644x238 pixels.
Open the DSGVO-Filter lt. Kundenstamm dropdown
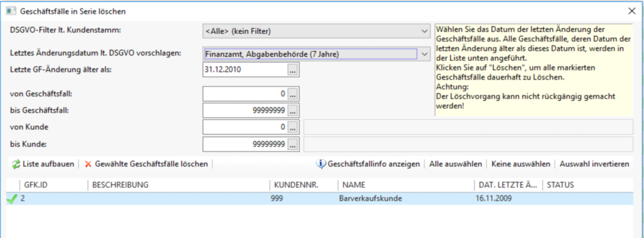tap(425, 31)
